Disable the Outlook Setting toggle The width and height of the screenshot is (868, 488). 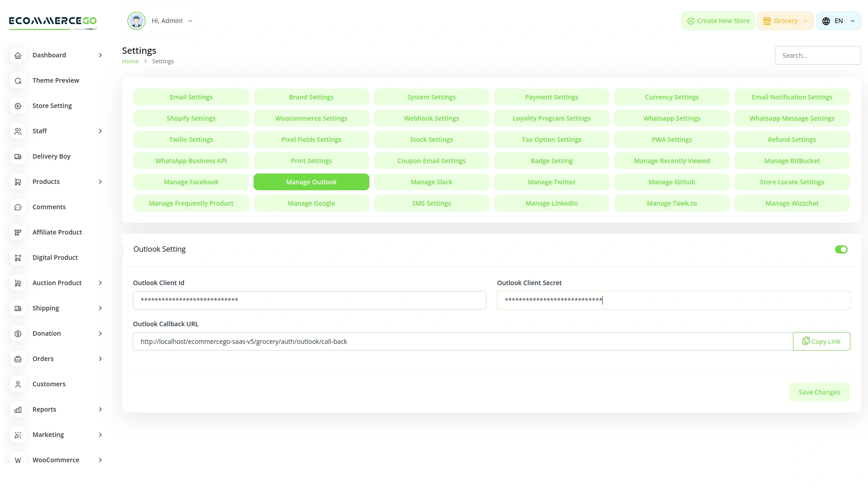(841, 249)
